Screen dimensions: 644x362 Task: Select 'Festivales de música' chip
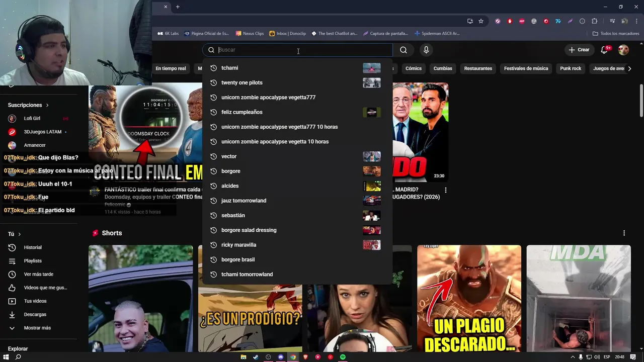tap(526, 68)
